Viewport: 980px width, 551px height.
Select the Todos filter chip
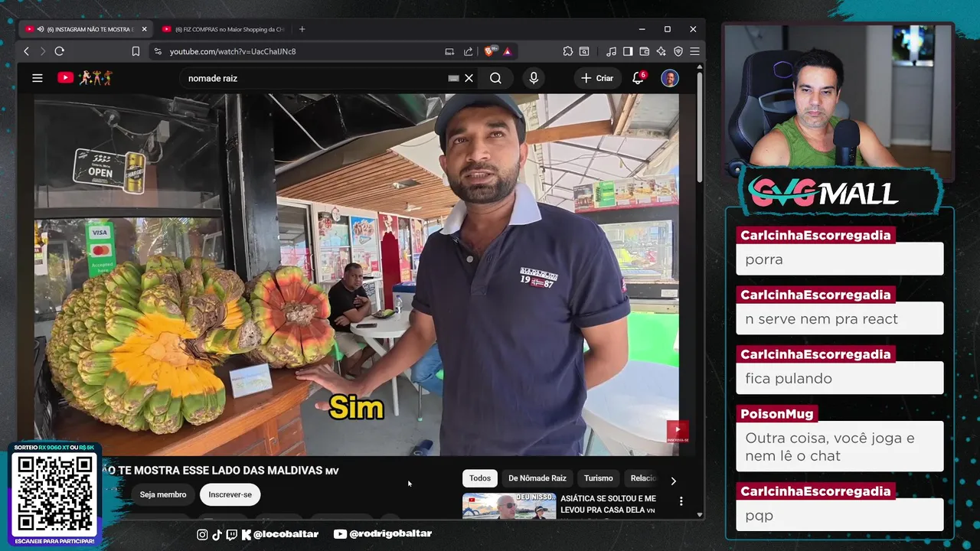(x=480, y=478)
